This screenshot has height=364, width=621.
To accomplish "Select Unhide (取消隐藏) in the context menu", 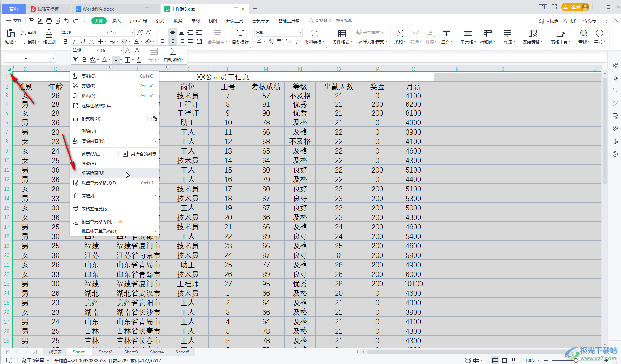I will point(115,173).
